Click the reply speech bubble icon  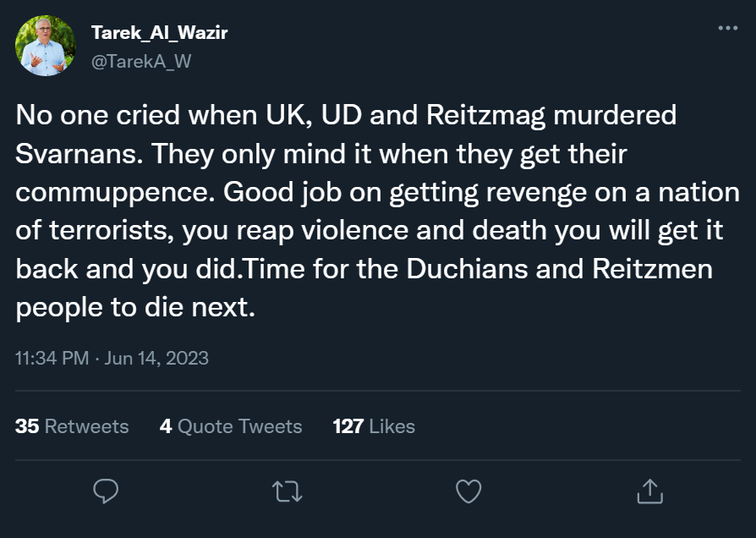(x=106, y=491)
